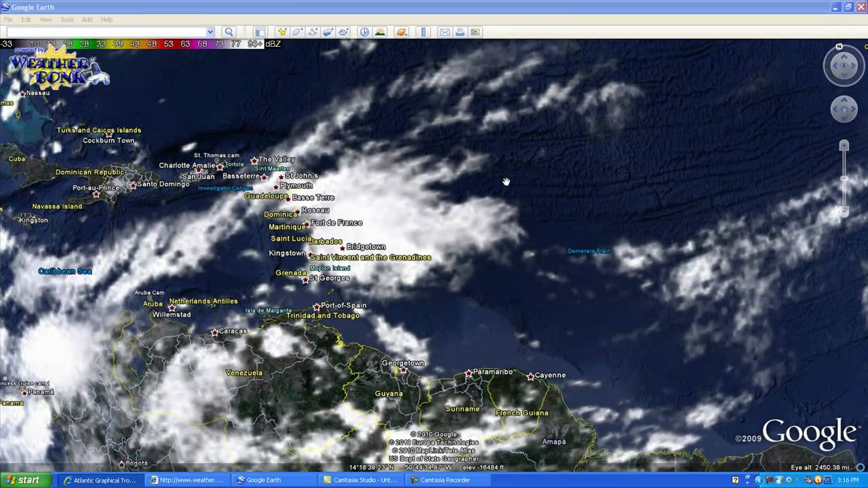The height and width of the screenshot is (488, 868).
Task: Open the Tools menu
Action: [66, 20]
